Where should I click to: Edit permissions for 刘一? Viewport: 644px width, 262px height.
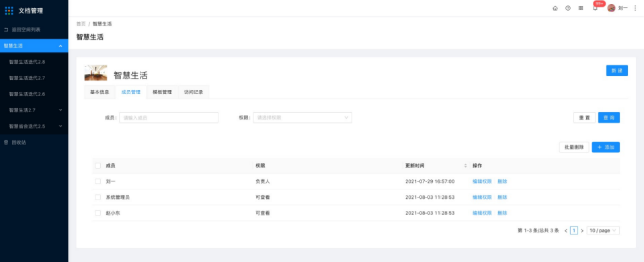(482, 181)
